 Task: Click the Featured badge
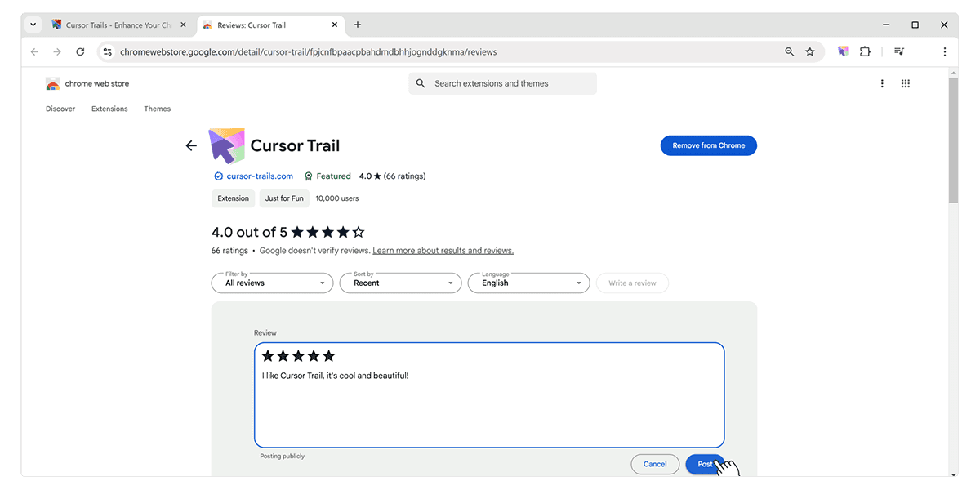point(327,176)
